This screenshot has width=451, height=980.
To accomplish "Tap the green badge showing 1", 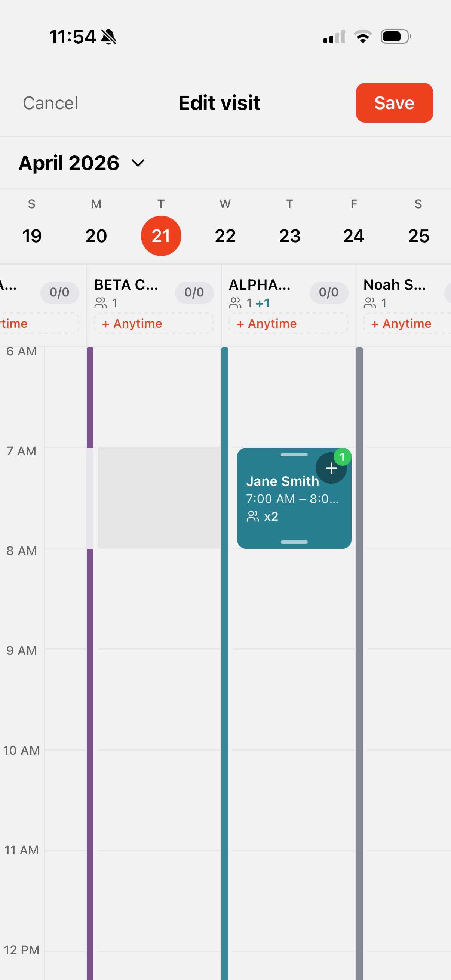I will [x=342, y=457].
